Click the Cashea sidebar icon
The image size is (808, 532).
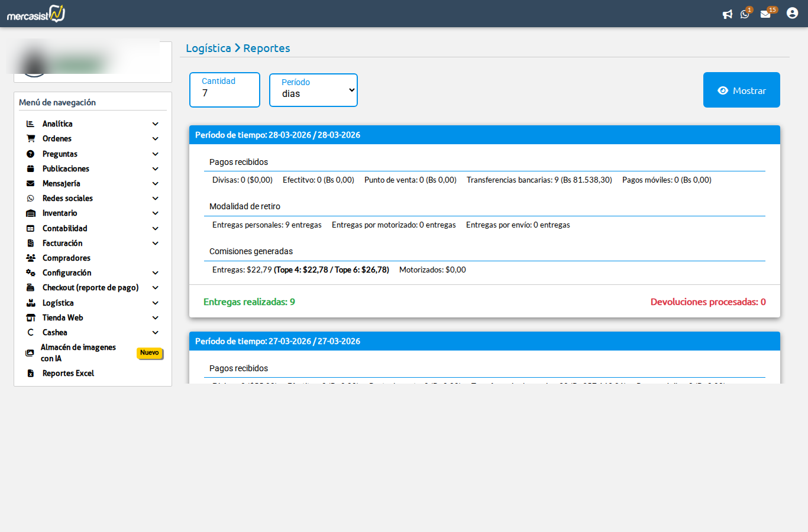(31, 333)
